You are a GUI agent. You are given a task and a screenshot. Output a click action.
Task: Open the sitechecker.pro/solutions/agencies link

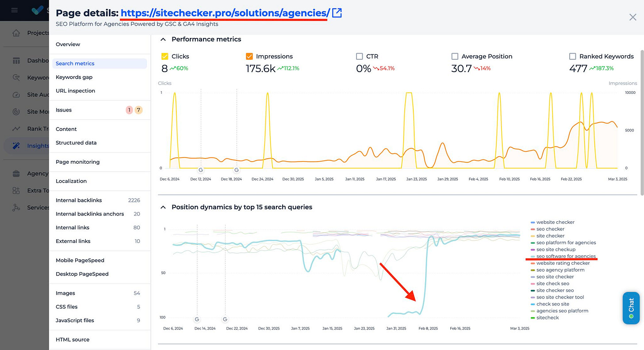tap(225, 13)
